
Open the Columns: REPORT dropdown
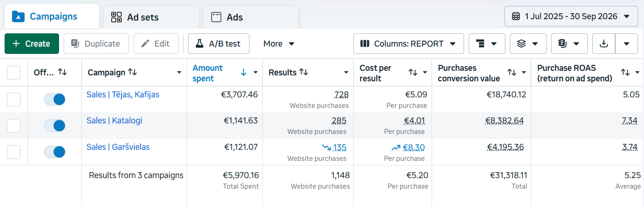[x=409, y=44]
